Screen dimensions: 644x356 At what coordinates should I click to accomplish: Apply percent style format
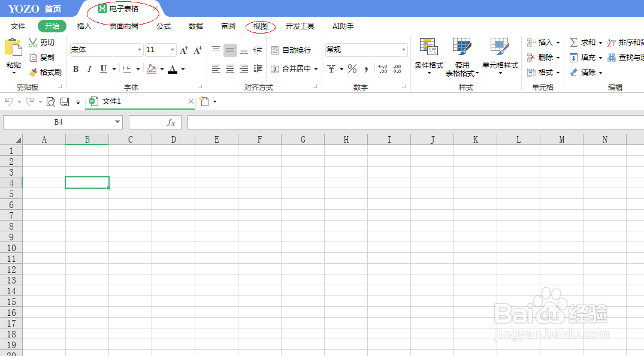[x=352, y=69]
